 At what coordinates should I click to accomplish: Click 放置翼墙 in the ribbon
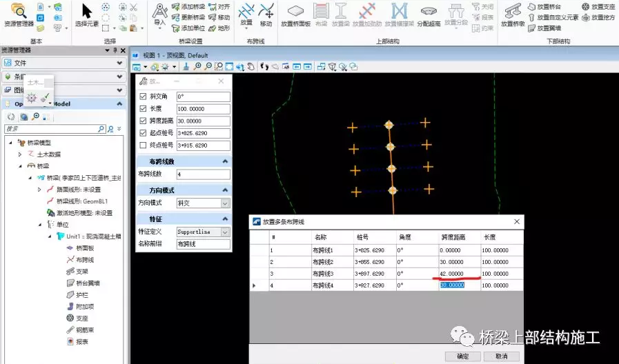coord(544,28)
